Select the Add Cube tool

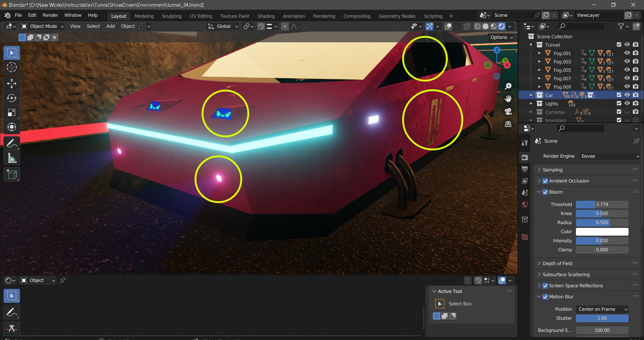pos(12,174)
